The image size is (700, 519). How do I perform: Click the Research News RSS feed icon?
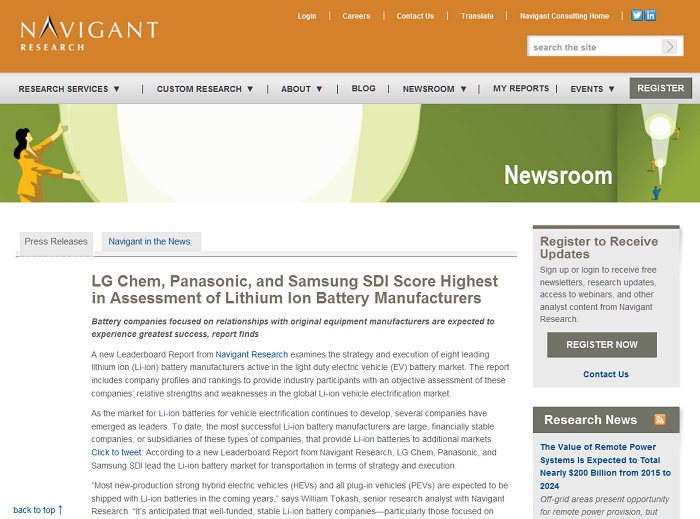click(660, 420)
